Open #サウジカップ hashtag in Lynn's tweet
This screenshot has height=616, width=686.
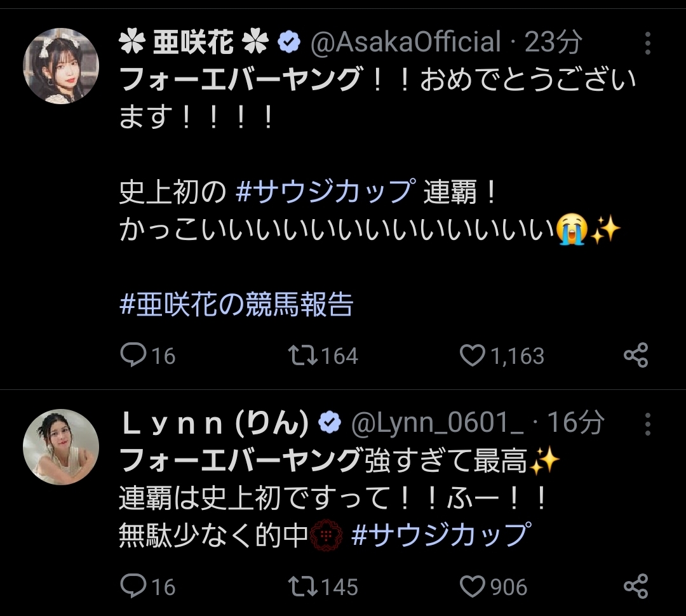(440, 535)
